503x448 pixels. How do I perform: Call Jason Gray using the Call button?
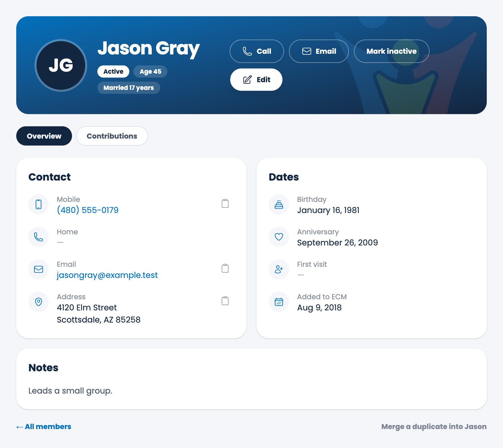pos(257,51)
